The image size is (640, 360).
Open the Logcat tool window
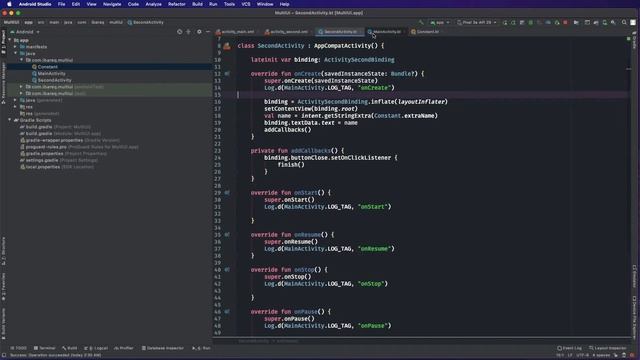click(x=96, y=348)
